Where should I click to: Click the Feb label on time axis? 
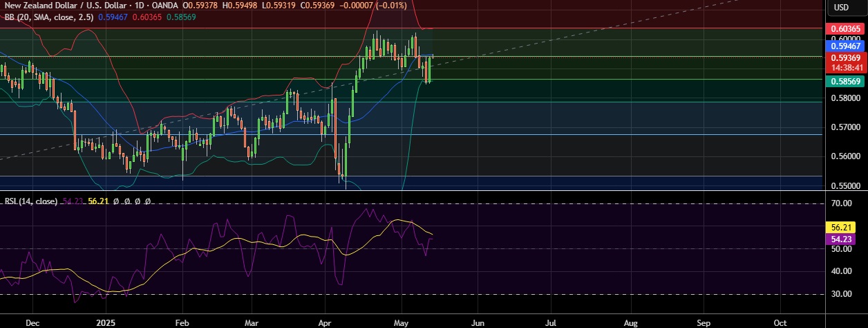(x=181, y=322)
